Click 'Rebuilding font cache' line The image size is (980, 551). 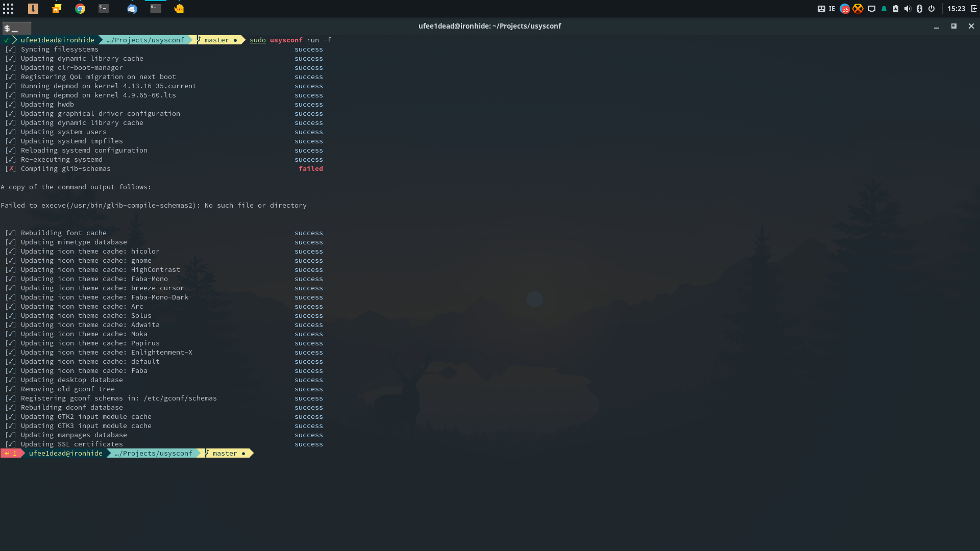(x=64, y=233)
